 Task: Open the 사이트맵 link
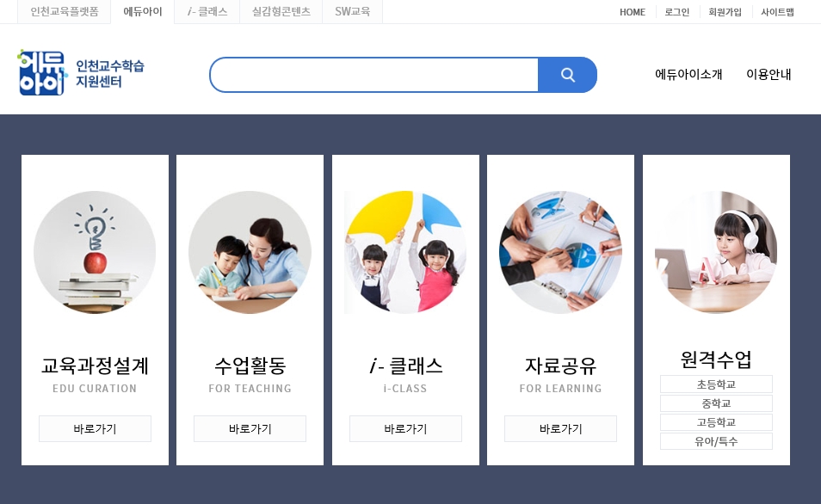tap(777, 12)
